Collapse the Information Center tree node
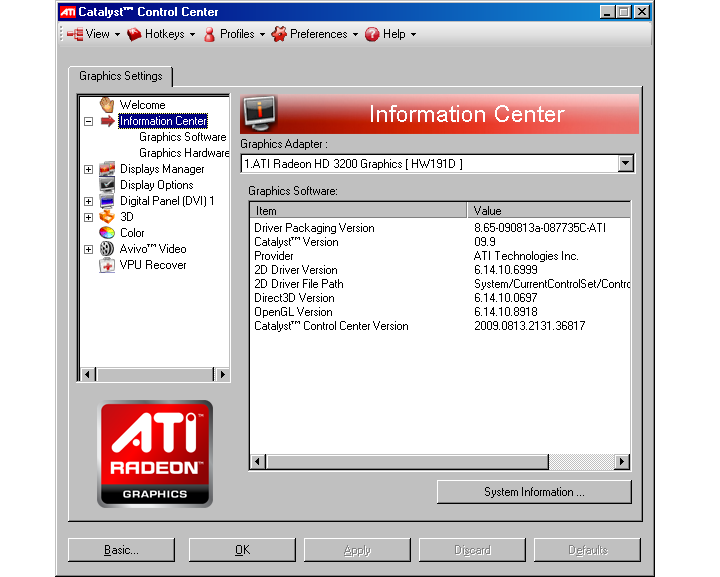Screen dimensions: 720x577 click(x=89, y=122)
